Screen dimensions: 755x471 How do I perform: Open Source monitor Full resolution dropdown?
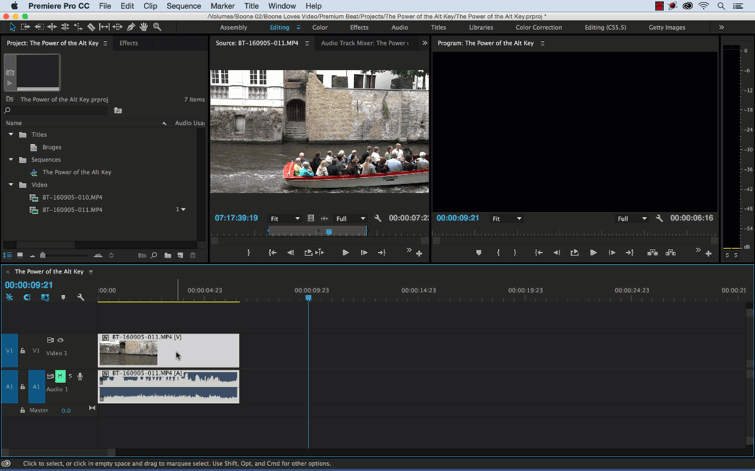coord(351,219)
